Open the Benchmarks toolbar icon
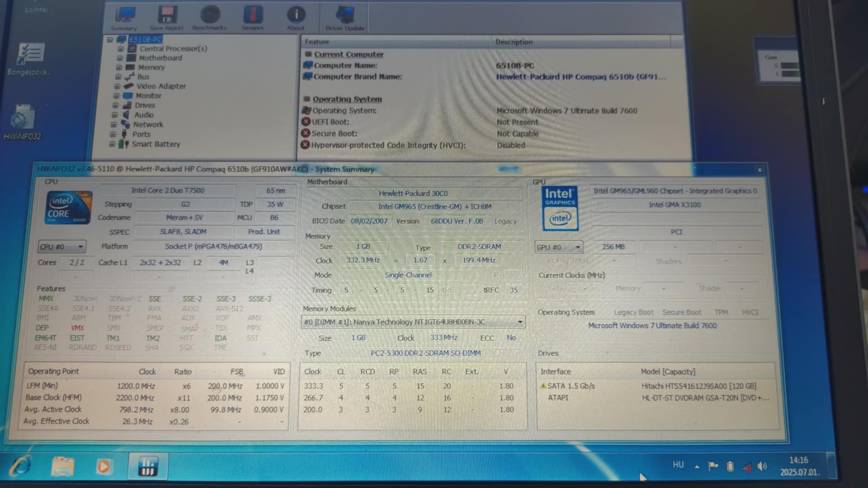This screenshot has width=868, height=488. [209, 17]
